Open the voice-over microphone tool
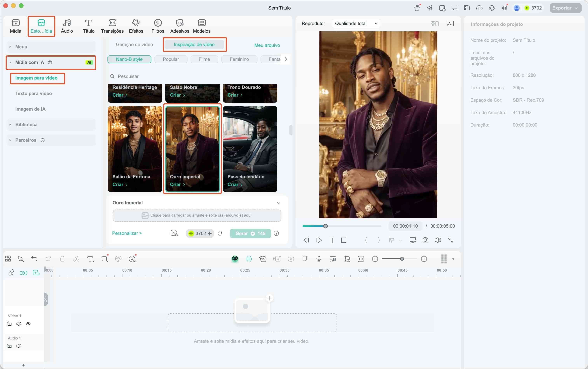 pos(318,259)
